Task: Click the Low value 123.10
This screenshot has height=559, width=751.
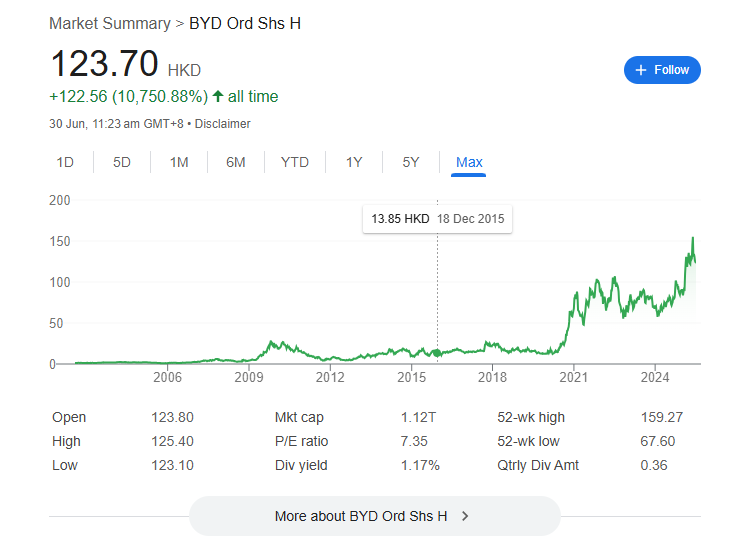Action: (172, 465)
